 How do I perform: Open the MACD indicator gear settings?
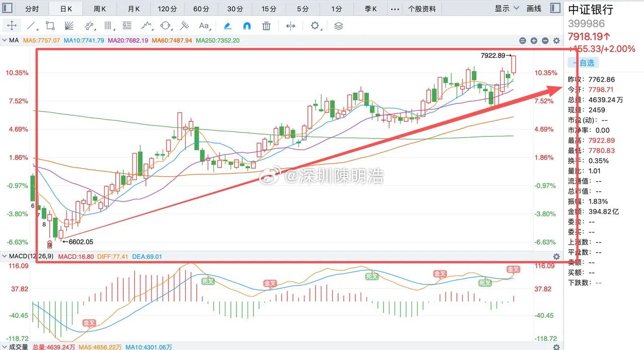point(556,256)
